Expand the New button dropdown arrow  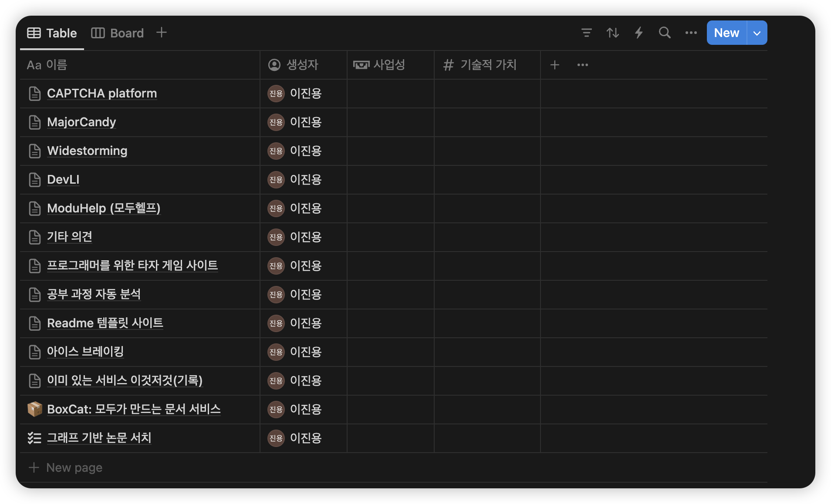coord(757,33)
